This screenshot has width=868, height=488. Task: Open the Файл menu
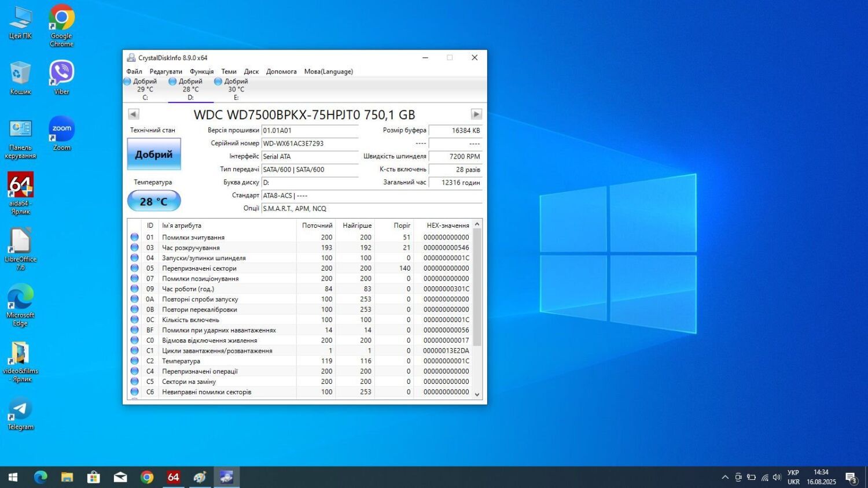coord(134,72)
